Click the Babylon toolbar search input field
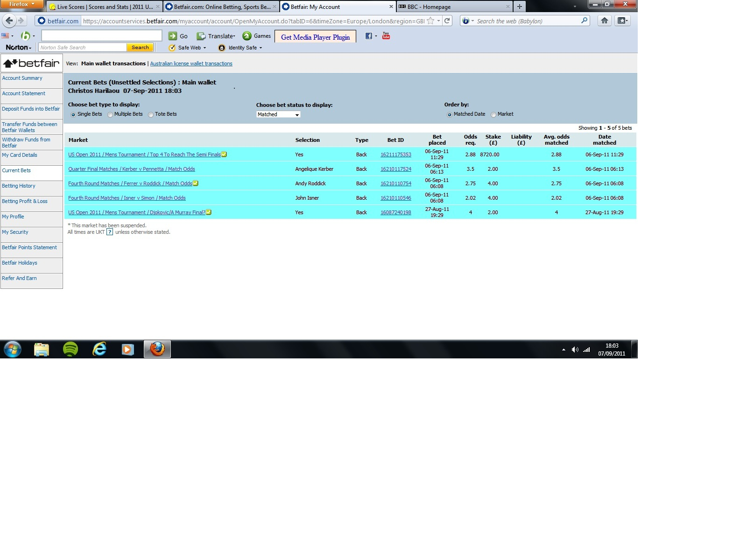747x560 pixels. click(x=102, y=35)
